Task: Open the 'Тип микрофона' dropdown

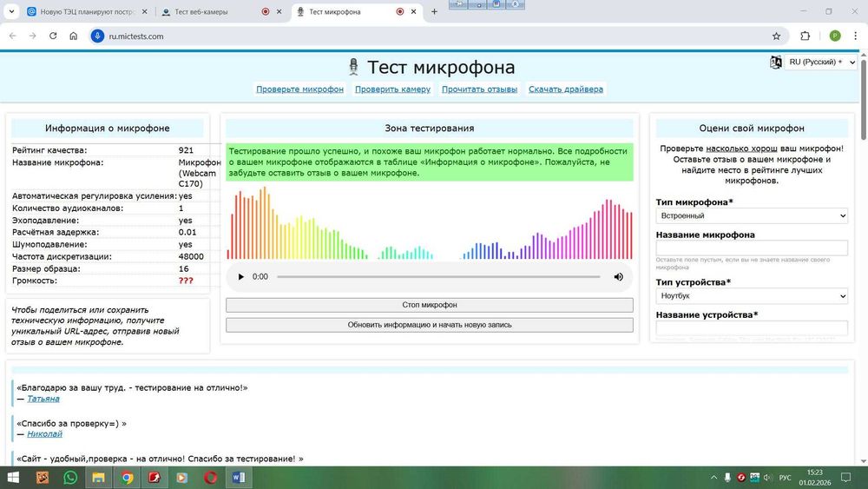Action: (x=752, y=215)
